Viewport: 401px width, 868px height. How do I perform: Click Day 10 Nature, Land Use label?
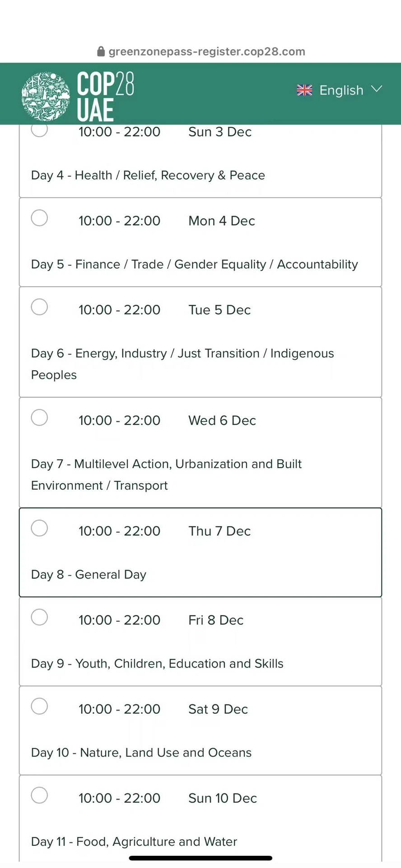141,753
